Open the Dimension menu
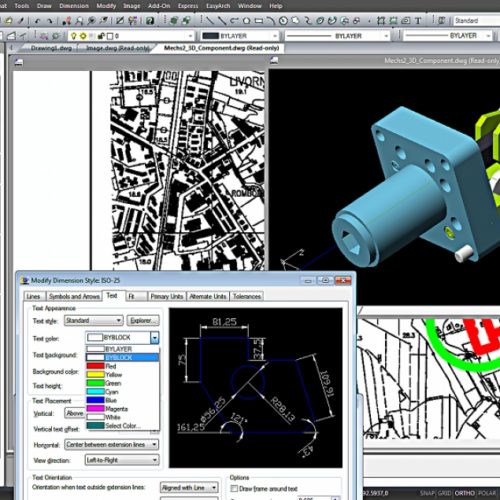This screenshot has width=500, height=500. [74, 6]
